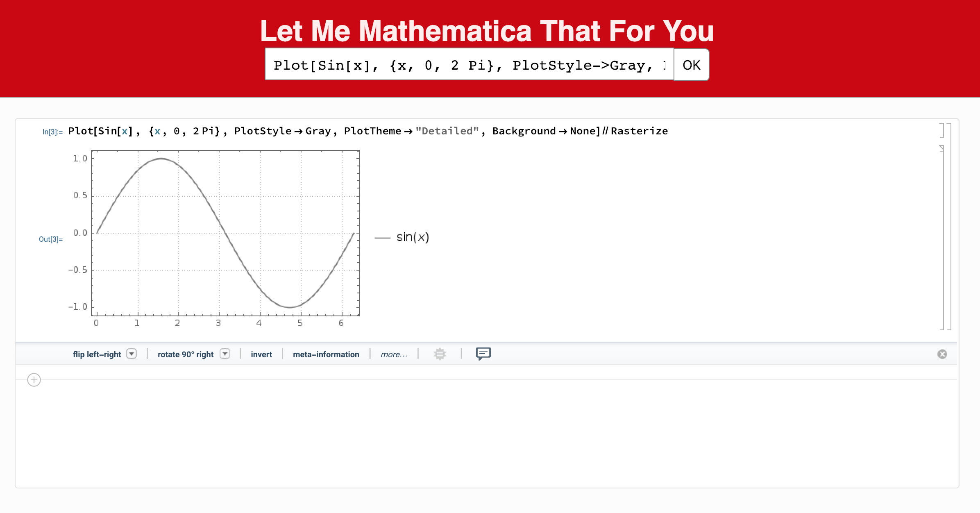The width and height of the screenshot is (980, 513).
Task: Open dropdown arrow beside rotate 90° right
Action: tap(225, 354)
